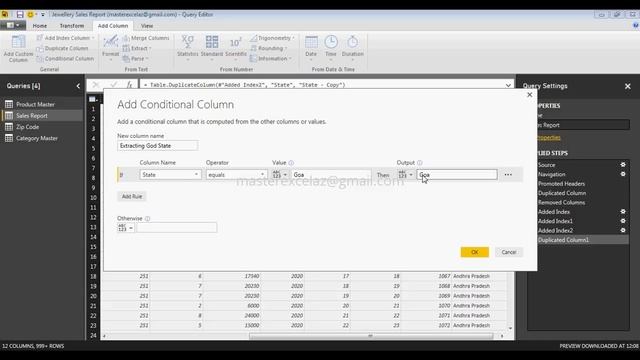Image resolution: width=640 pixels, height=360 pixels.
Task: Switch to the Transform tab
Action: click(72, 26)
